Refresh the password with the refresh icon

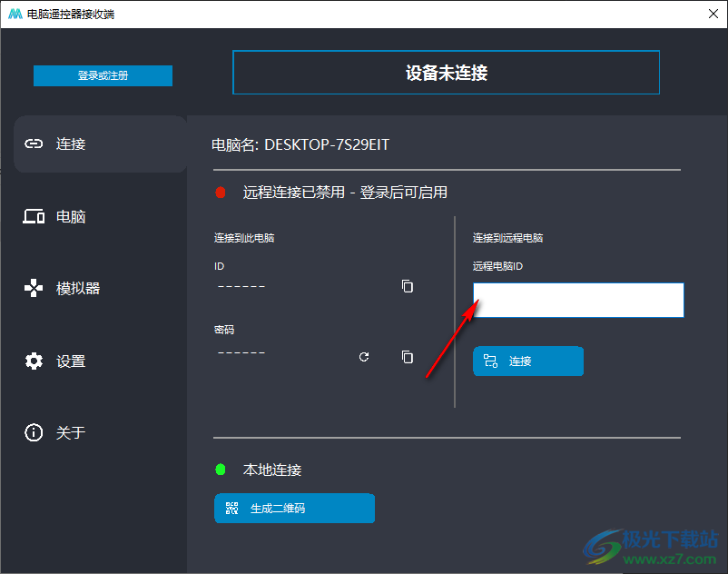click(x=364, y=357)
